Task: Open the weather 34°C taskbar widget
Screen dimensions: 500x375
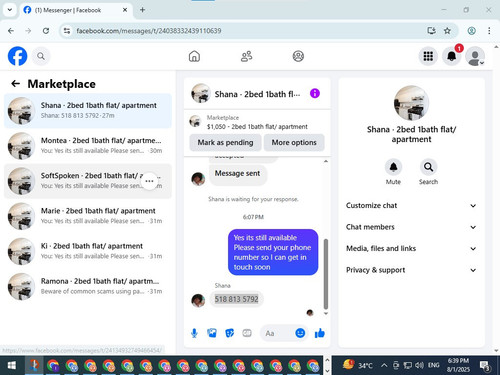Action: pyautogui.click(x=357, y=365)
